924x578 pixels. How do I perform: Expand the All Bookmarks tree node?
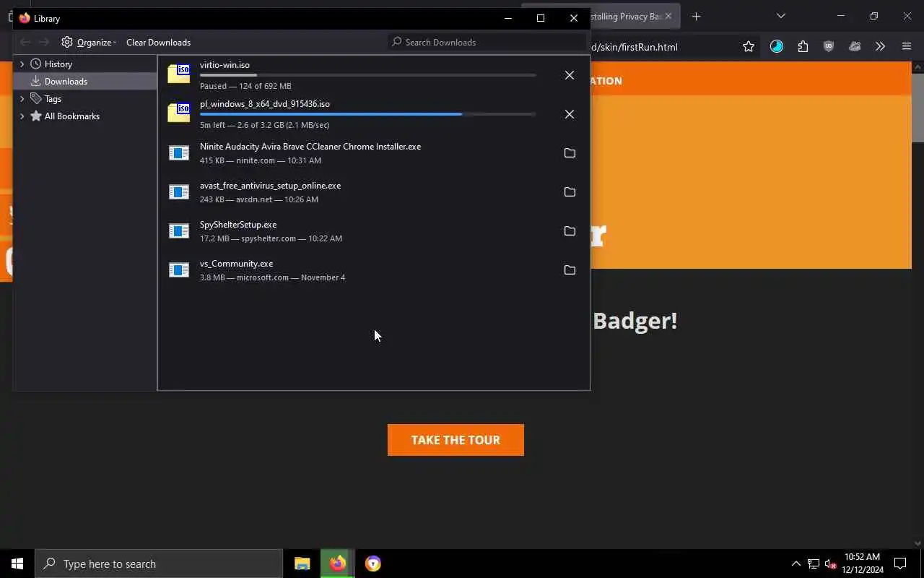point(22,116)
